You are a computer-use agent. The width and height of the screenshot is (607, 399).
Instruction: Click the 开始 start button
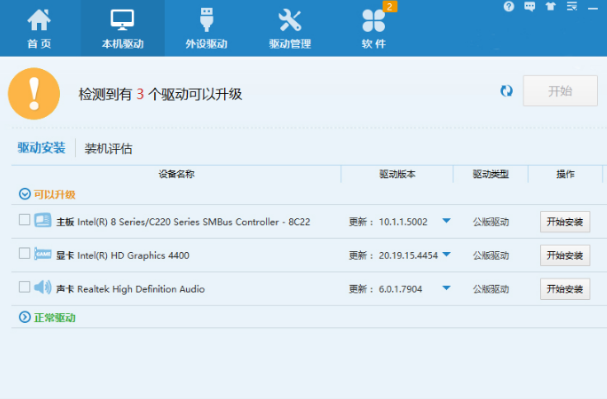point(560,91)
